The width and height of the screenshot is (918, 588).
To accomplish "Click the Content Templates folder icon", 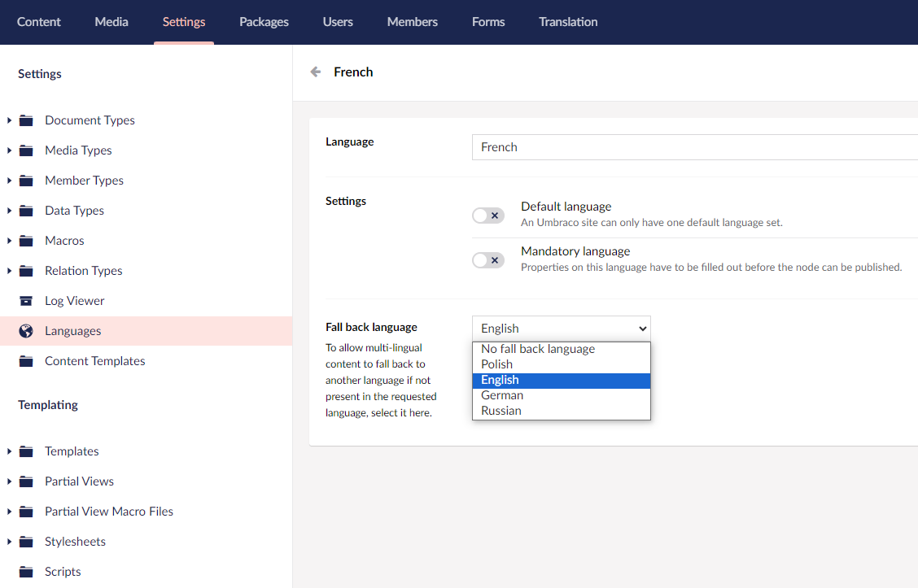I will click(x=25, y=360).
